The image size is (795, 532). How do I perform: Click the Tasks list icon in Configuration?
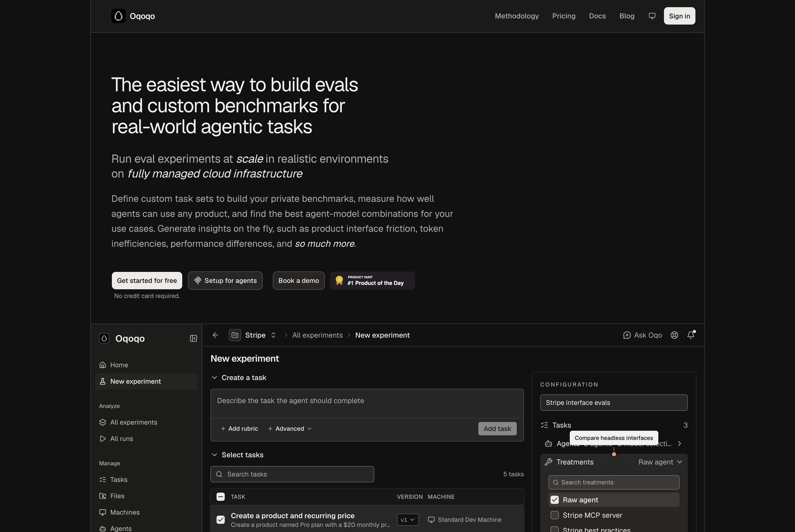[x=544, y=425]
